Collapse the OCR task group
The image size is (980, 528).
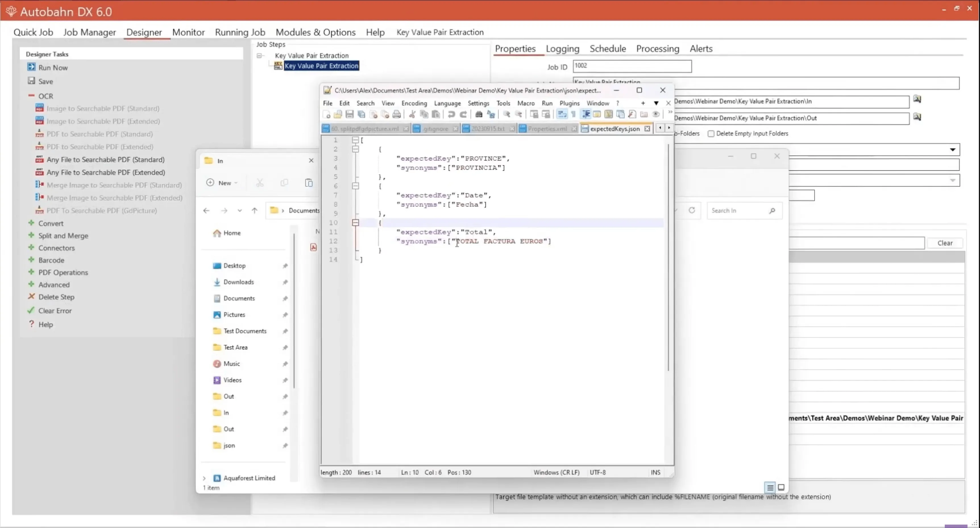(x=31, y=96)
